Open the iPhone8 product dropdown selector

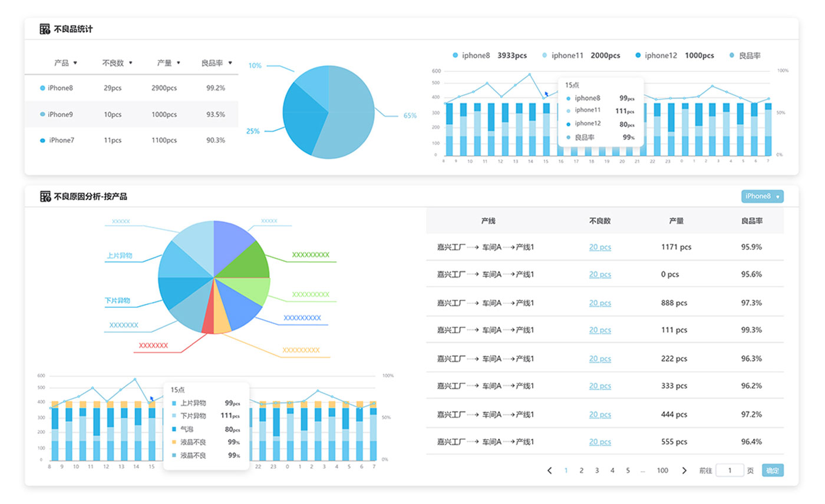pos(762,196)
